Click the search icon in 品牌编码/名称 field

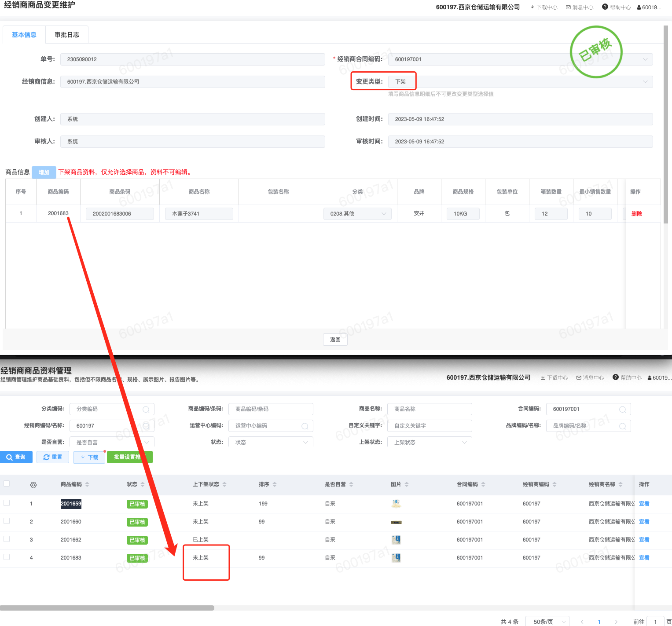click(x=623, y=426)
